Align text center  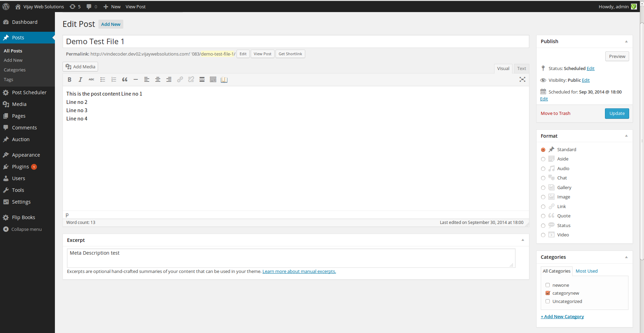click(x=158, y=80)
